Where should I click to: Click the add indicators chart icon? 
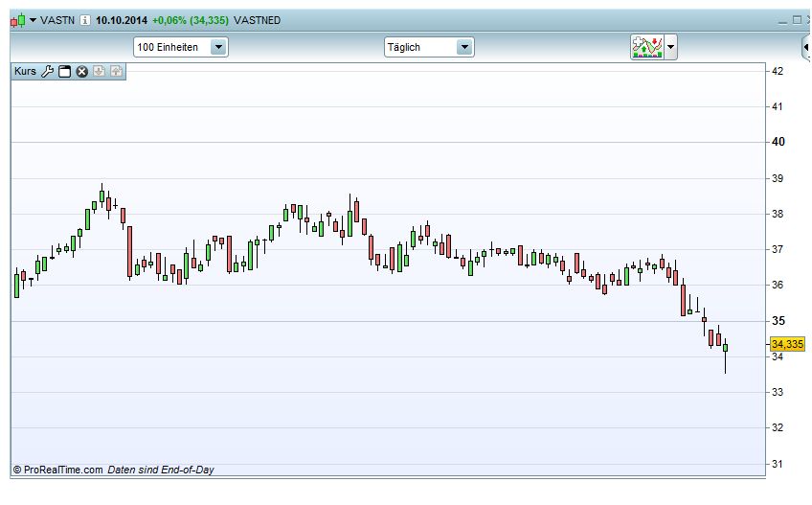(647, 46)
